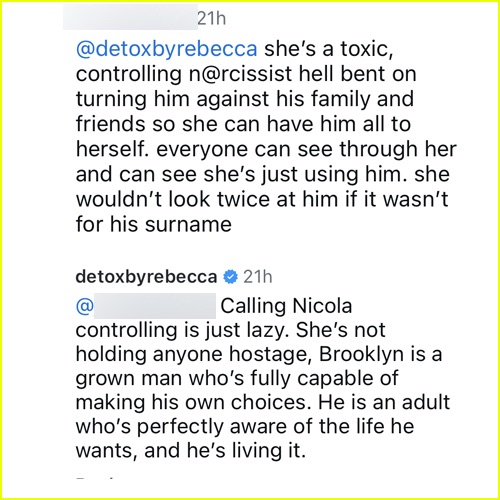The height and width of the screenshot is (500, 500).
Task: Click the blue @ symbol before the blurred mention
Action: 85,306
